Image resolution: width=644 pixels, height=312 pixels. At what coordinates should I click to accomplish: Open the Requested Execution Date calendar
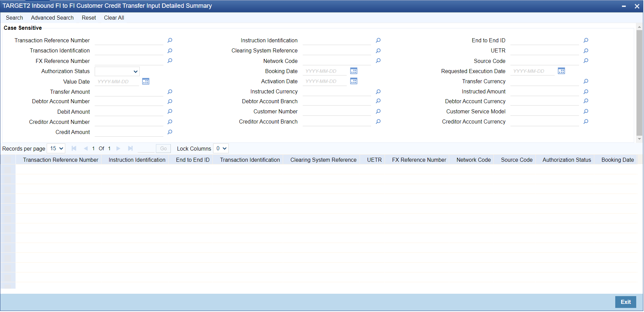[x=561, y=71]
